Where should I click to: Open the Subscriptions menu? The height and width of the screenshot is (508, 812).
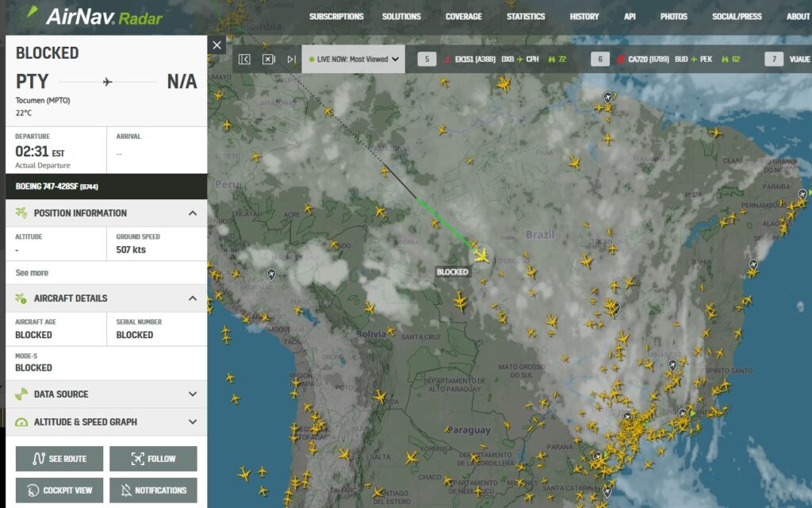pyautogui.click(x=336, y=17)
